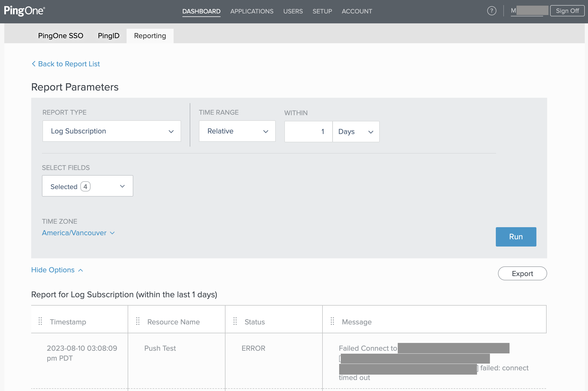Click the Run button

516,237
